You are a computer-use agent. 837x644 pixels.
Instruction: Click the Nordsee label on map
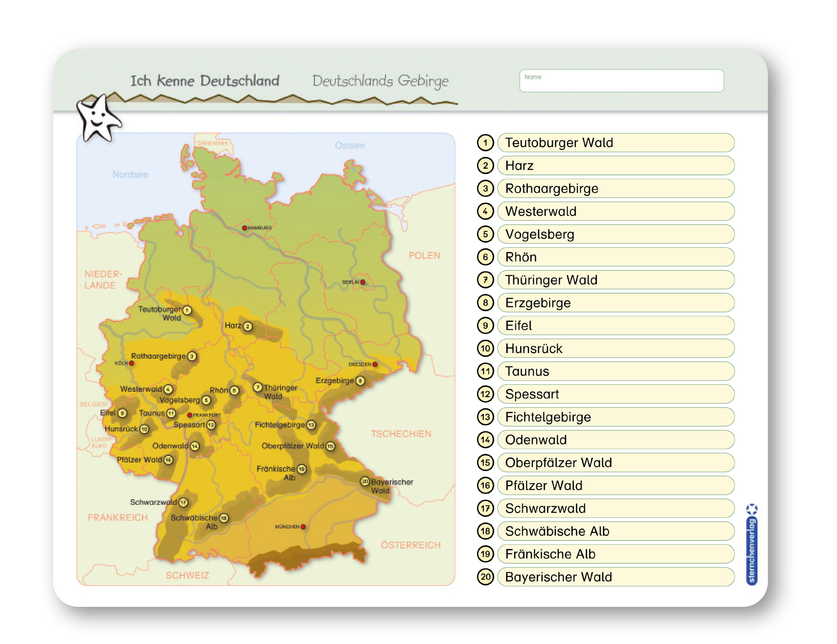(130, 175)
